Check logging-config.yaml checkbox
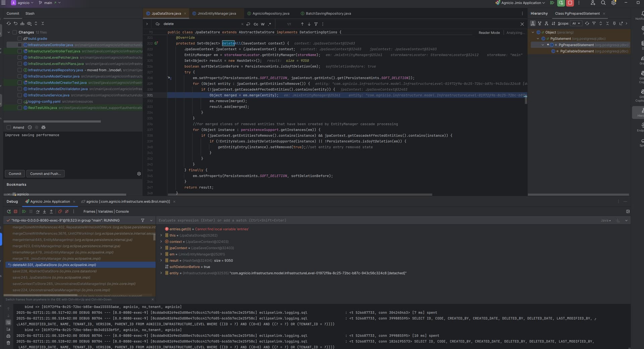The height and width of the screenshot is (349, 644). tap(20, 102)
